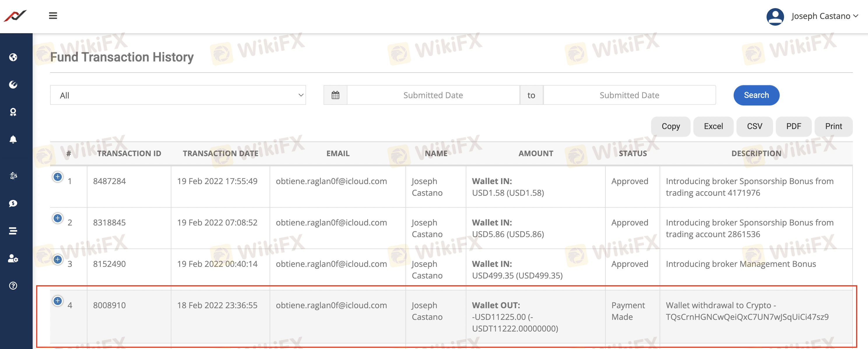868x349 pixels.
Task: Click the PDF export button
Action: (793, 126)
